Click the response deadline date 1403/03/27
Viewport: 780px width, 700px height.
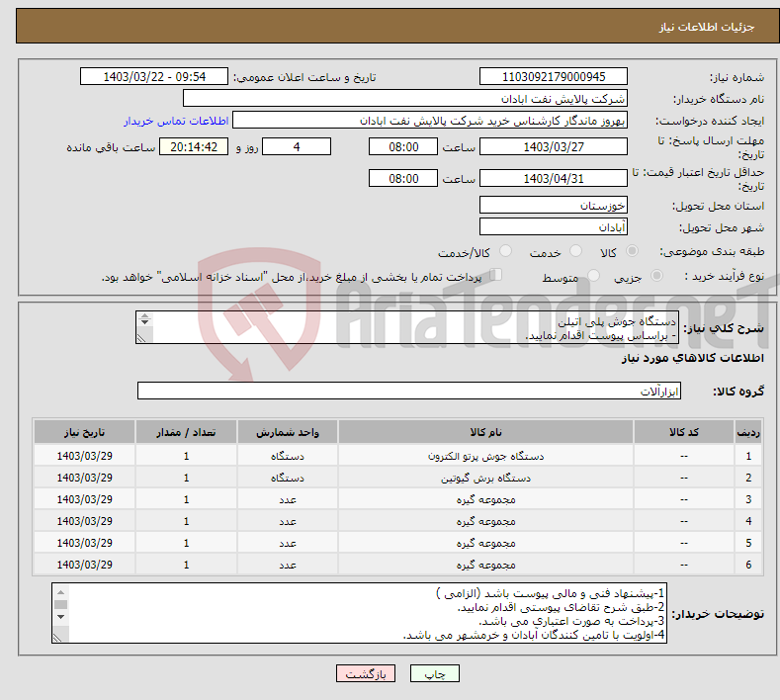(554, 146)
